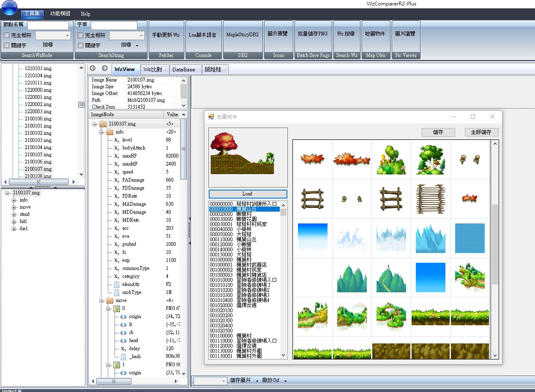Screen dimensions: 535x392
Task: Switch to the Wz比對 tab
Action: point(154,69)
